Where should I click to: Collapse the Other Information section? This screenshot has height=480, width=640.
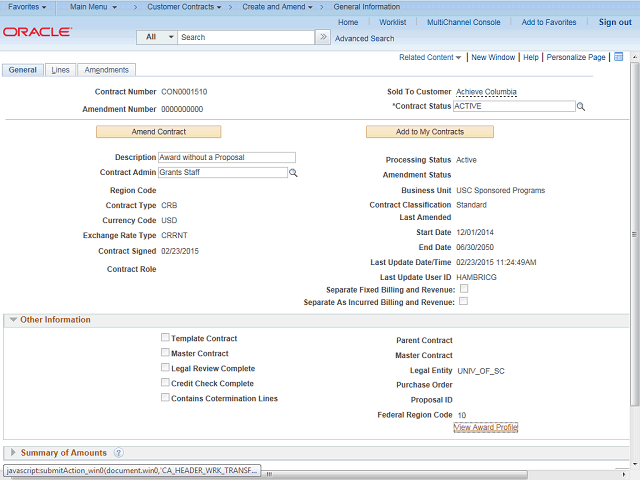point(13,320)
